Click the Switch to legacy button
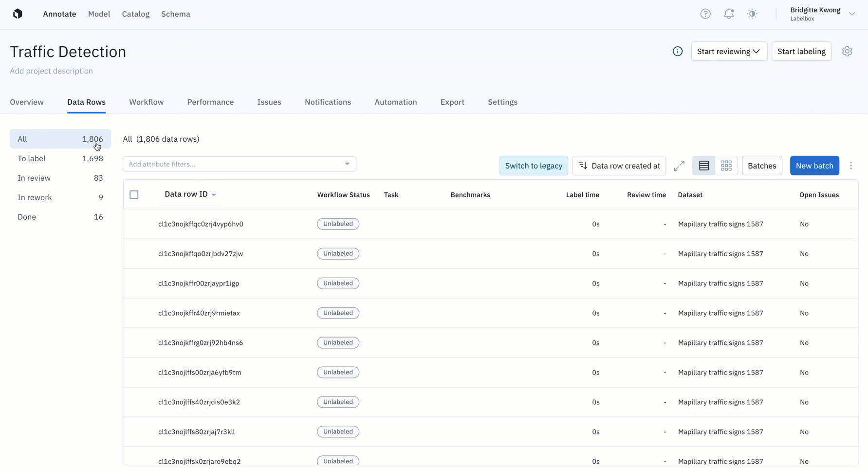Image resolution: width=868 pixels, height=471 pixels. (x=534, y=166)
